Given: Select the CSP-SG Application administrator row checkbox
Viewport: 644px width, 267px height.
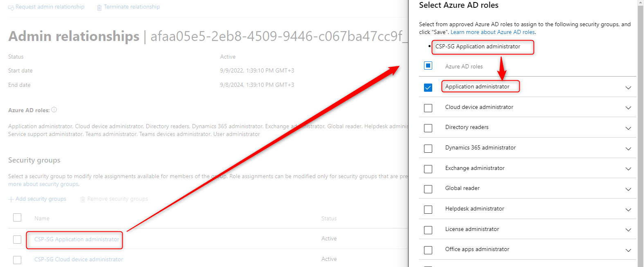Looking at the screenshot, I should click(17, 240).
